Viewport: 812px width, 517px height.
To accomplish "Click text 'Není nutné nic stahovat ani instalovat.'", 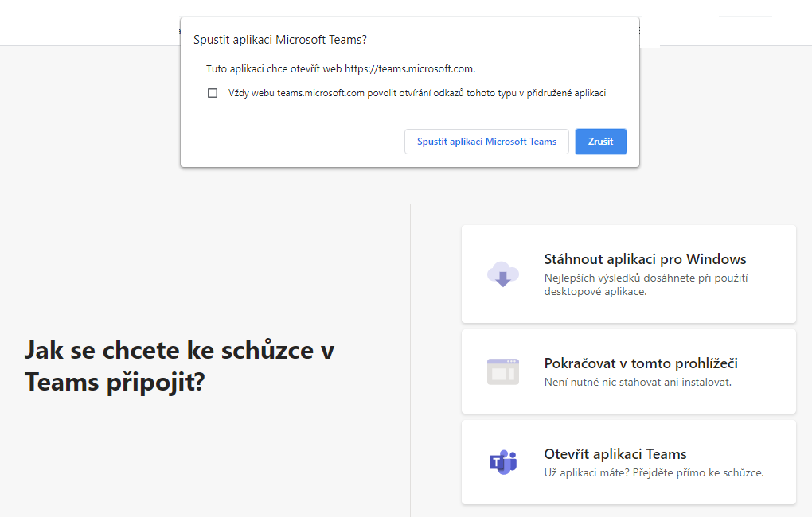I will pos(638,383).
